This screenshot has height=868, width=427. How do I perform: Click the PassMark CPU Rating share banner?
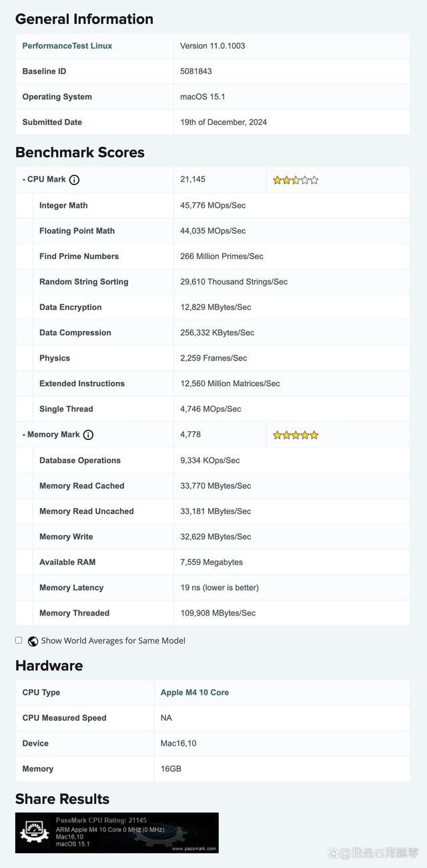[117, 832]
